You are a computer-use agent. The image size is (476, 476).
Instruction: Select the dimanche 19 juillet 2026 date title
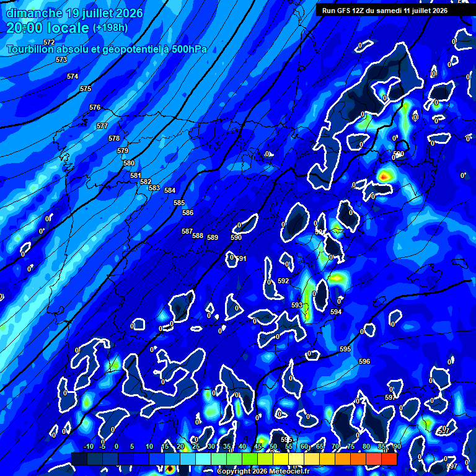click(x=74, y=13)
